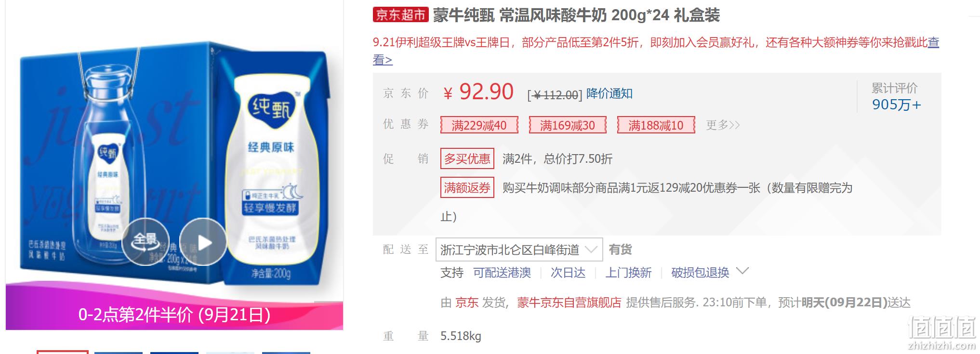
Task: Open the 次日达 service link
Action: coord(568,273)
